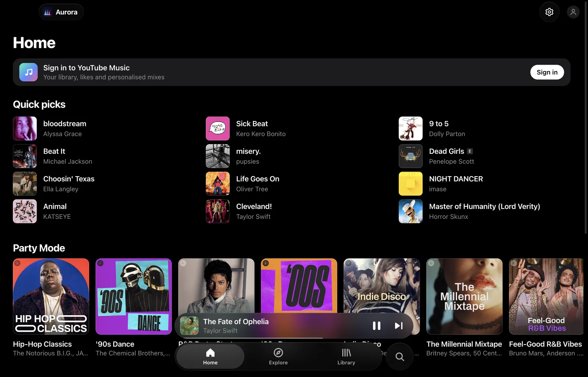This screenshot has height=377, width=588.
Task: Click the Beat It album art
Action: pos(25,156)
